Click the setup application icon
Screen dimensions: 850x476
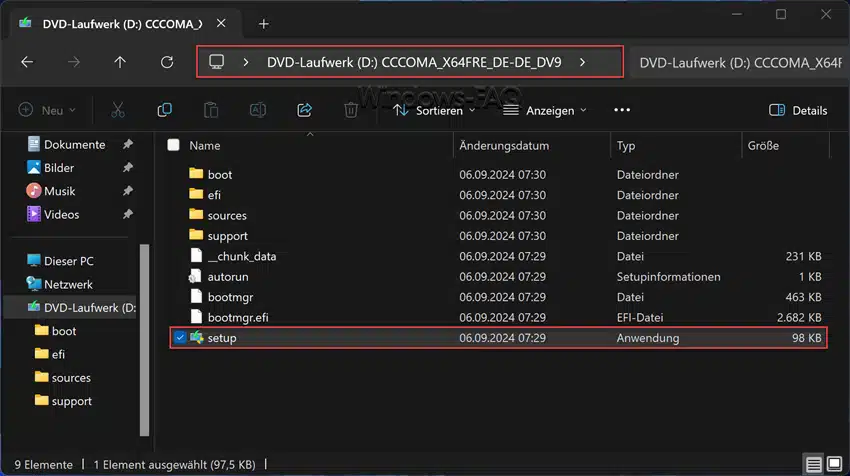pyautogui.click(x=196, y=337)
